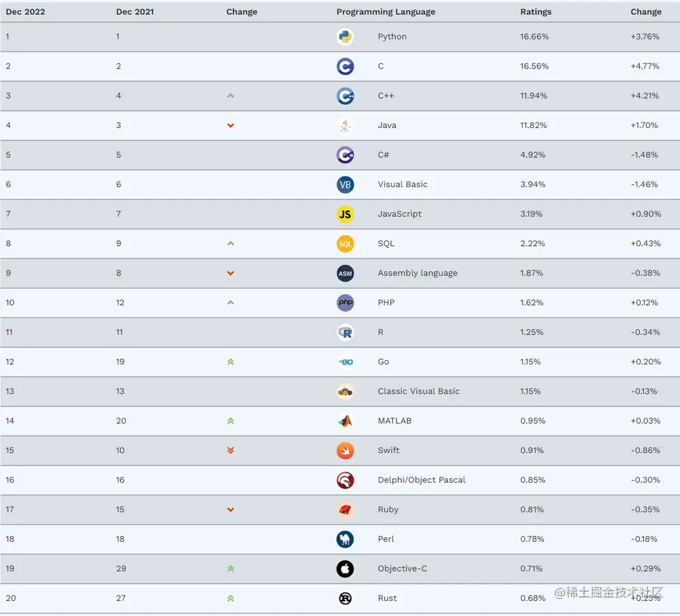Click the VB Visual Basic icon
The image size is (680, 616).
pyautogui.click(x=345, y=185)
